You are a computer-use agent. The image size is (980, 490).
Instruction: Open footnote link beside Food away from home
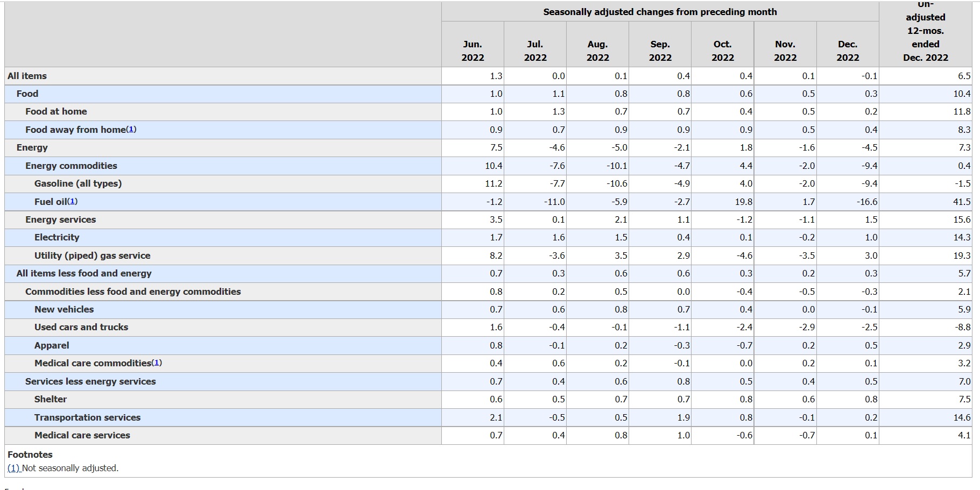point(131,130)
